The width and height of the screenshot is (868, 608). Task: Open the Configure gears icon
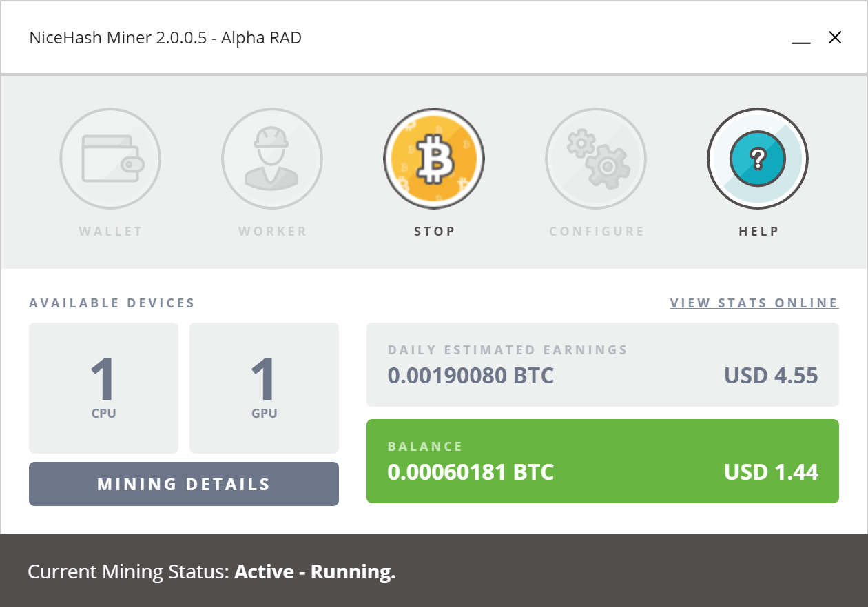pos(596,159)
